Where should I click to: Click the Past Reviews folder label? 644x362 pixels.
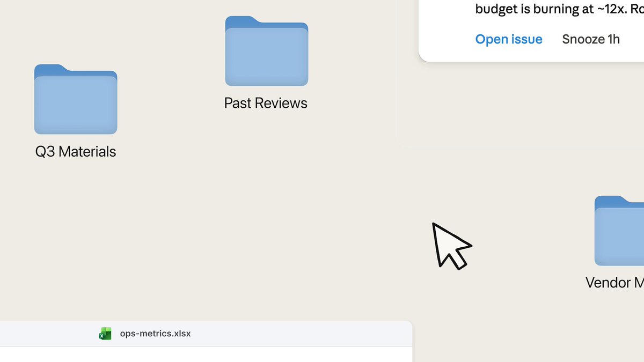[266, 103]
